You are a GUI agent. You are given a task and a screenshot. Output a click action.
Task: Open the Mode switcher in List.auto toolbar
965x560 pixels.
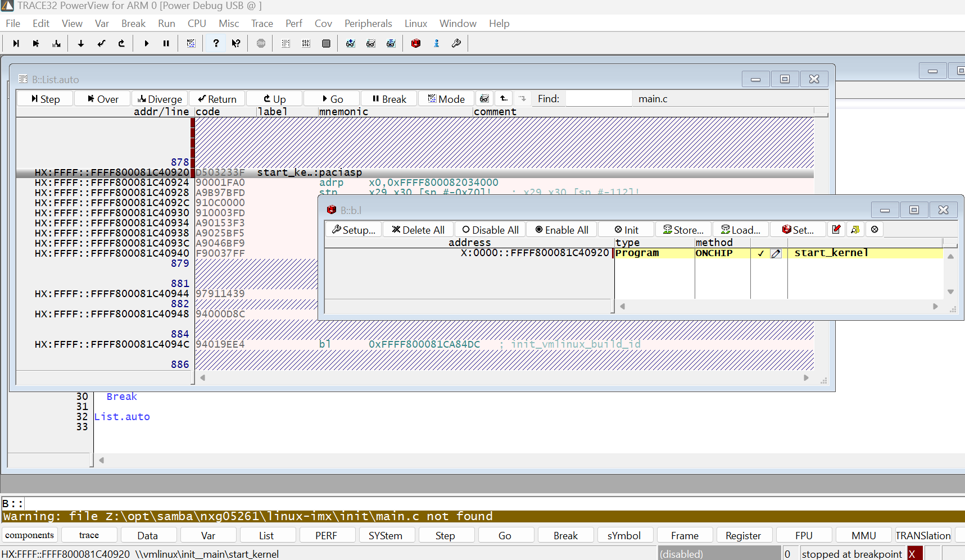(446, 98)
